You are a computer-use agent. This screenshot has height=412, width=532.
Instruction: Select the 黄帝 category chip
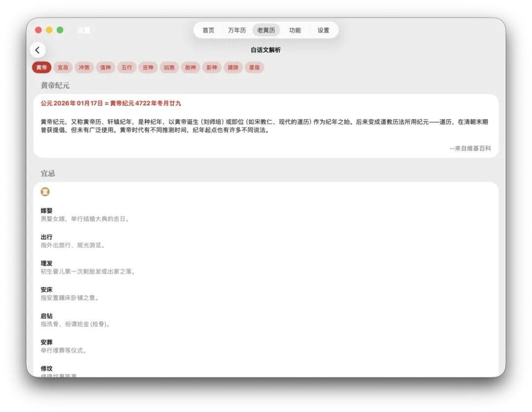[x=42, y=67]
